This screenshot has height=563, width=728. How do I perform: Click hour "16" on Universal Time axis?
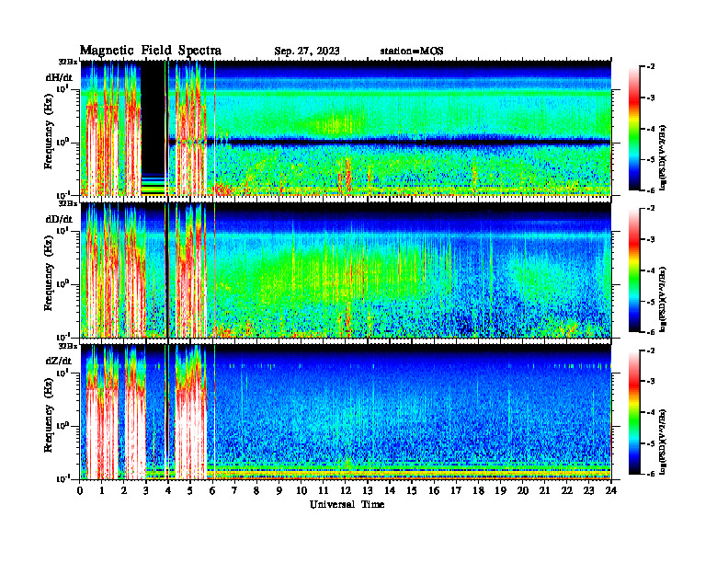(x=434, y=491)
